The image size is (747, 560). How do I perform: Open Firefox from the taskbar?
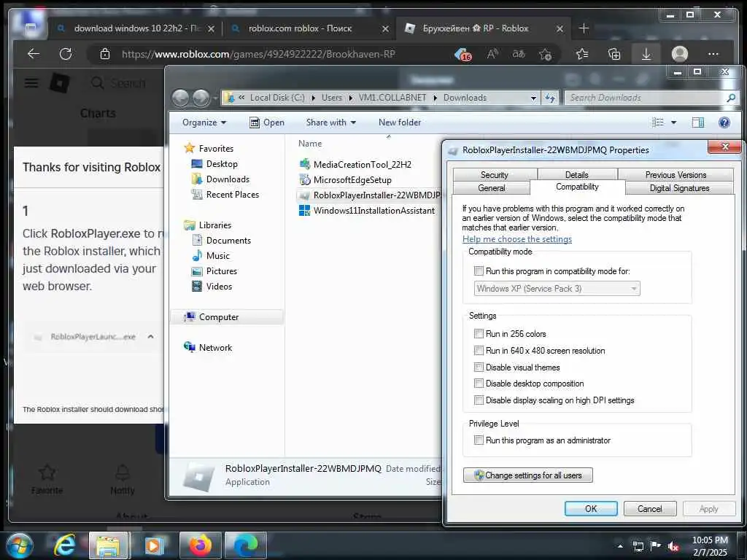pos(201,545)
